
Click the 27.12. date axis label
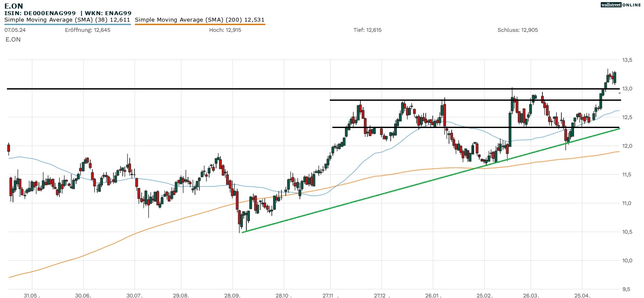(381, 296)
